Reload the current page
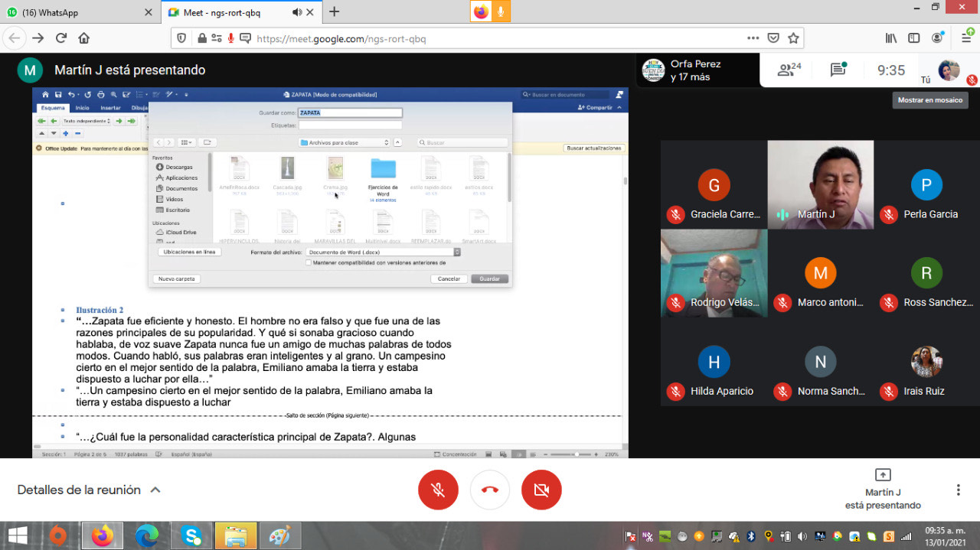Screen dimensions: 980x550 click(60, 38)
